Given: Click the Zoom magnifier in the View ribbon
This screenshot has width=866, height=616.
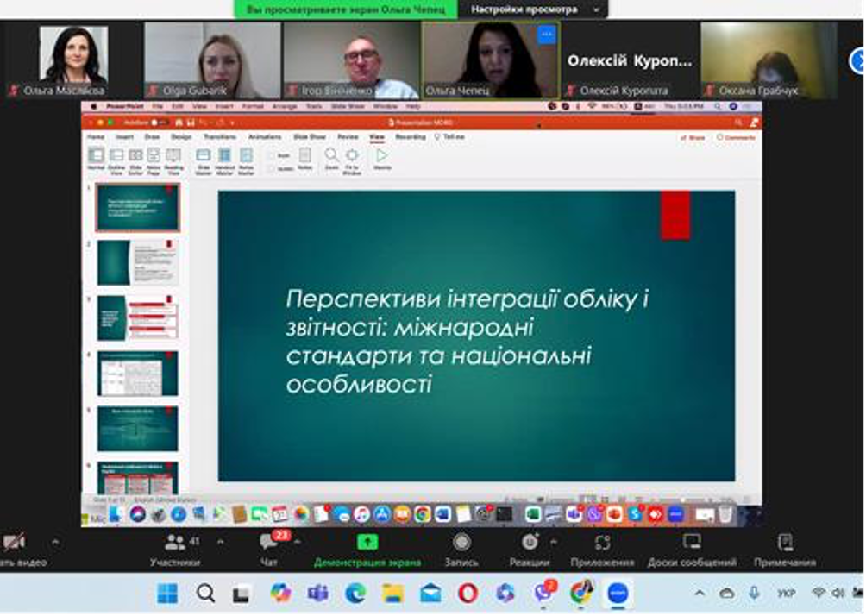Looking at the screenshot, I should click(331, 159).
